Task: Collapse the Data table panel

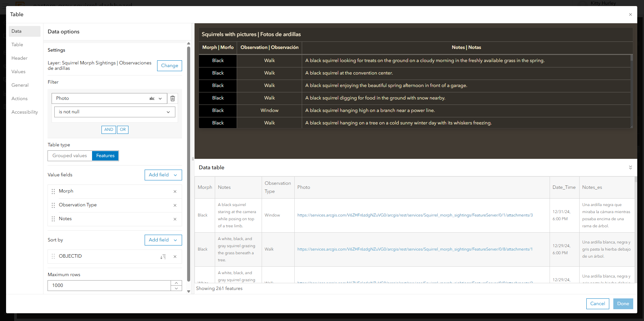Action: 631,168
